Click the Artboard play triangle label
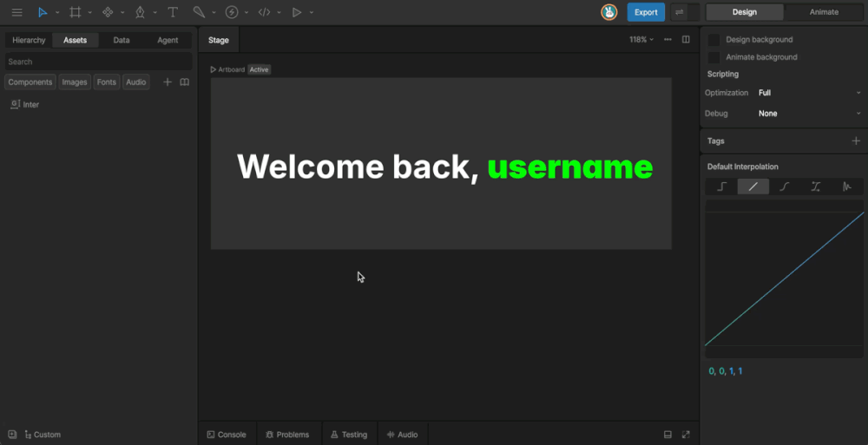This screenshot has width=868, height=445. pyautogui.click(x=227, y=69)
